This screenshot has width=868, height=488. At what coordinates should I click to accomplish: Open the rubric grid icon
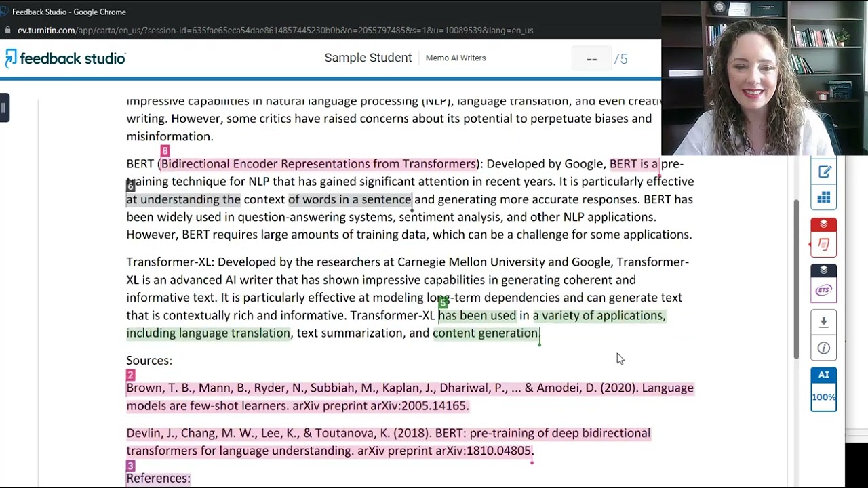pos(824,198)
